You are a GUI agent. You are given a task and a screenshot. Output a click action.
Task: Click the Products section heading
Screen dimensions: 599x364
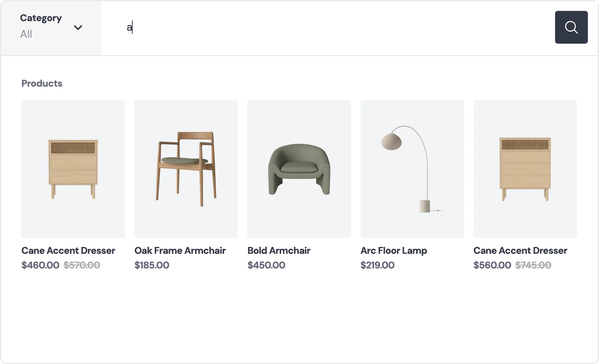42,83
